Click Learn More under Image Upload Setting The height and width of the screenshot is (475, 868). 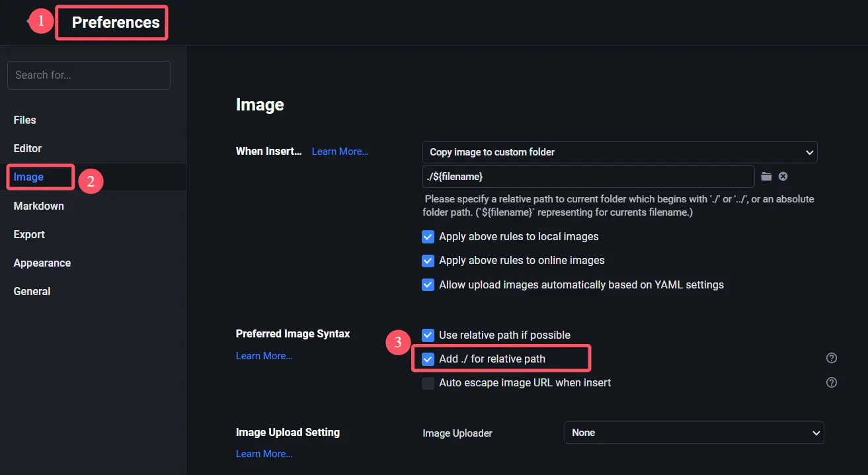tap(264, 454)
